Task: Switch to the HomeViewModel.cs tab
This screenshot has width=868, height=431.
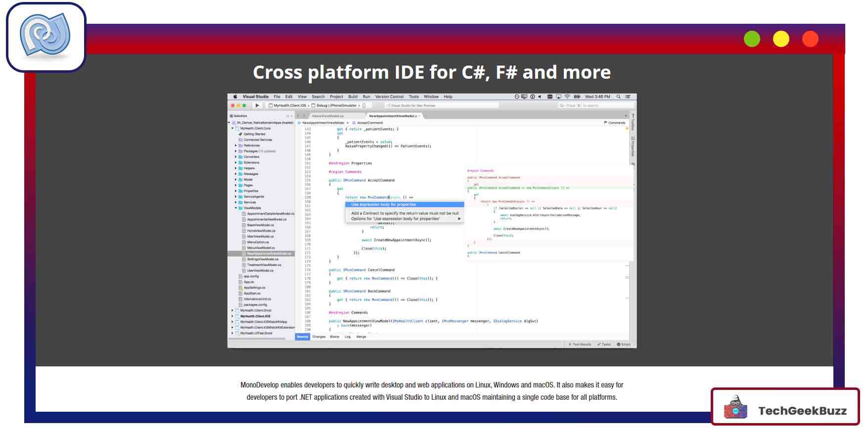Action: [327, 116]
